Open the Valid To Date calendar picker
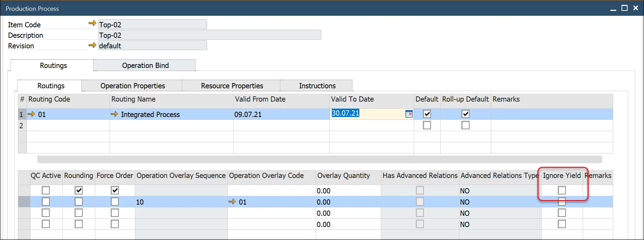644x240 pixels. point(409,114)
